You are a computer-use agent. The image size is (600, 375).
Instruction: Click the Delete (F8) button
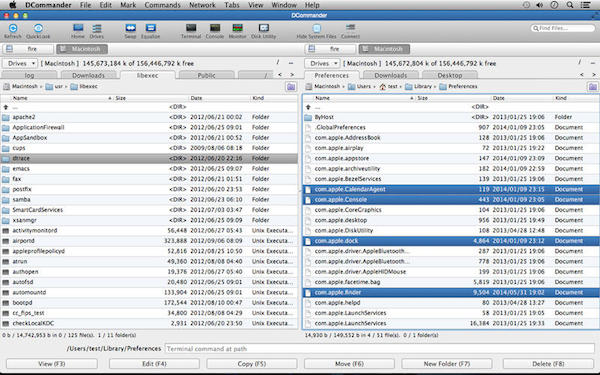pyautogui.click(x=548, y=364)
